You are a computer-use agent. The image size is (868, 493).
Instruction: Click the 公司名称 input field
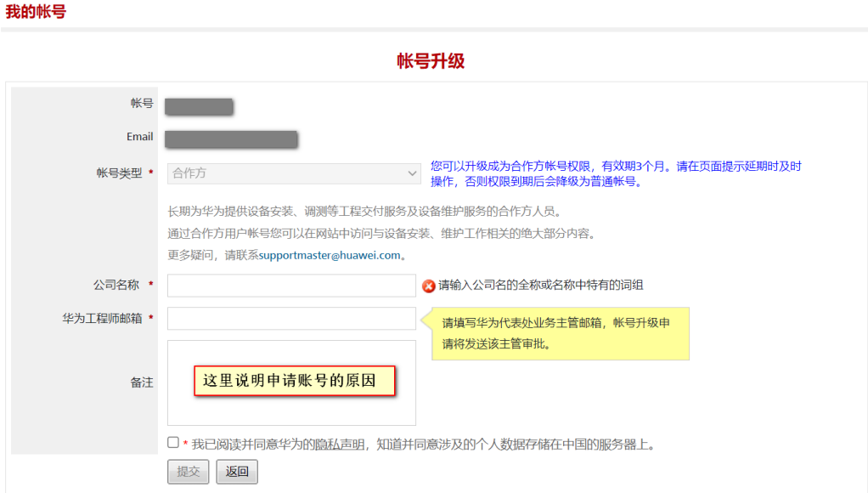click(291, 286)
